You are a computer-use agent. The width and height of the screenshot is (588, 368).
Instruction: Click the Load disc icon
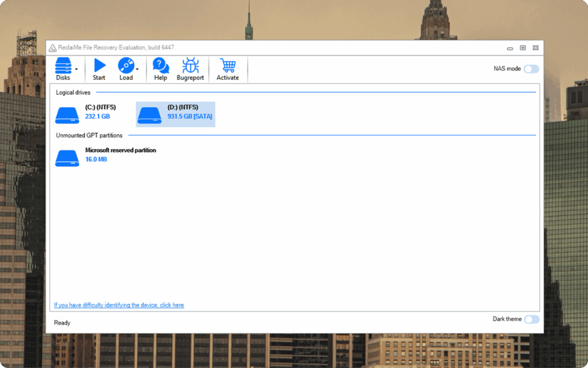point(126,65)
